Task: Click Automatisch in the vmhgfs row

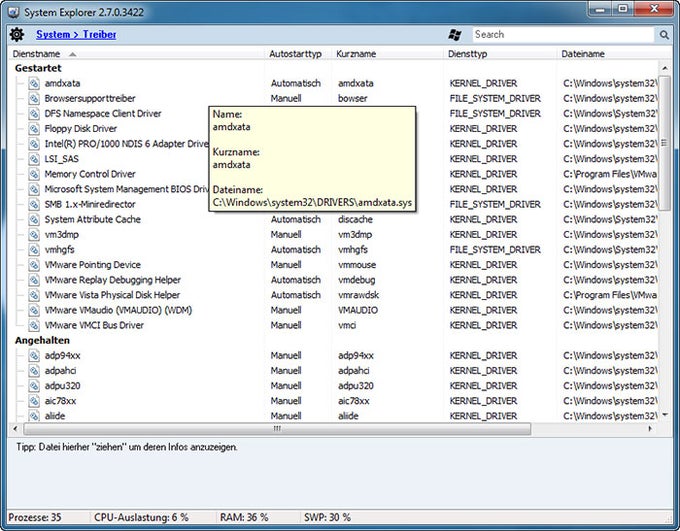Action: [296, 250]
